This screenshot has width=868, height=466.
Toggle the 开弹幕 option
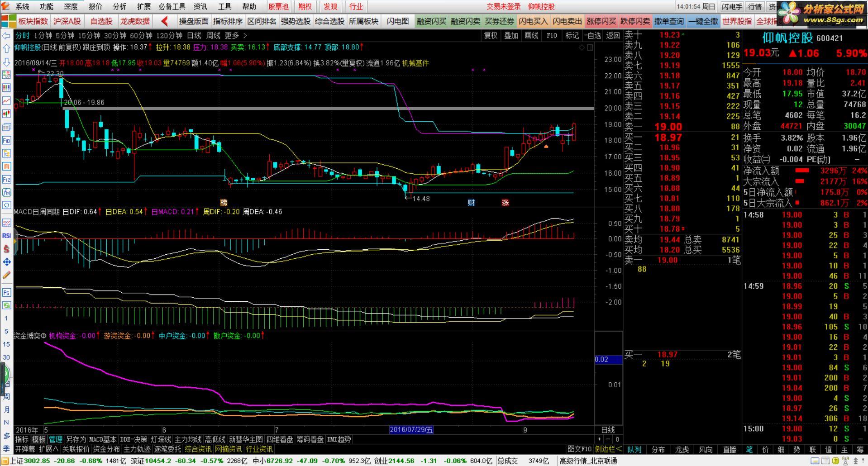(25, 449)
